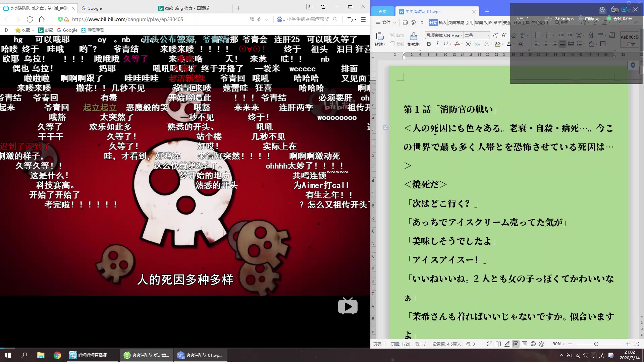Toggle strikethrough text formatting

tap(458, 44)
